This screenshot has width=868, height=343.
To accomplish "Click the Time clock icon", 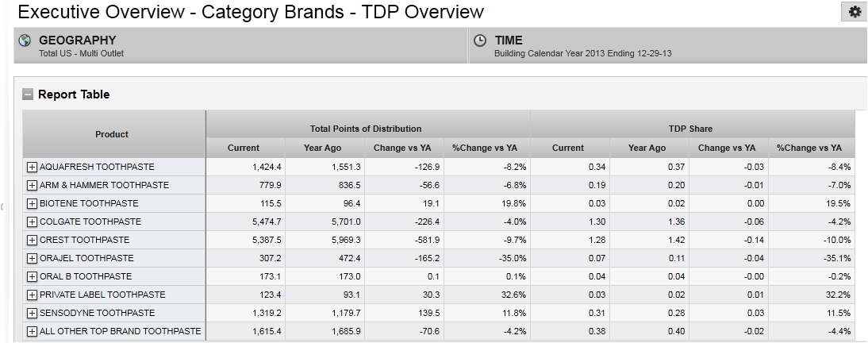I will pyautogui.click(x=480, y=40).
